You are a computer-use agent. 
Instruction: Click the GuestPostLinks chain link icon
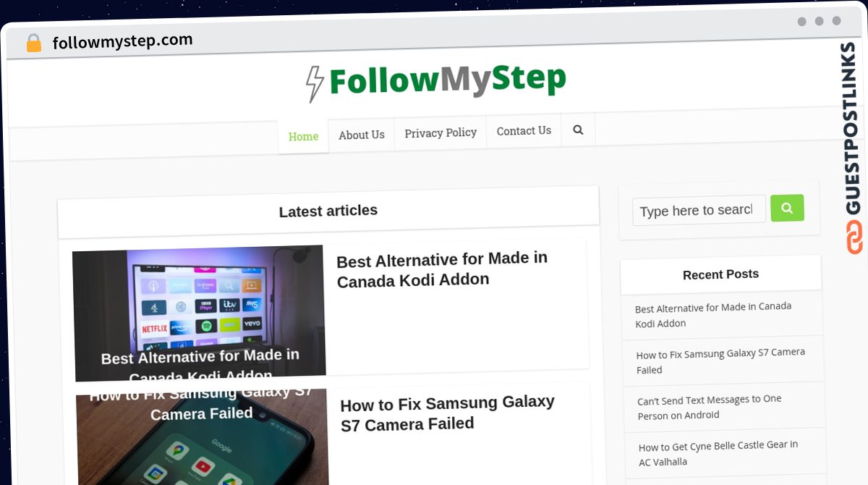pos(854,237)
